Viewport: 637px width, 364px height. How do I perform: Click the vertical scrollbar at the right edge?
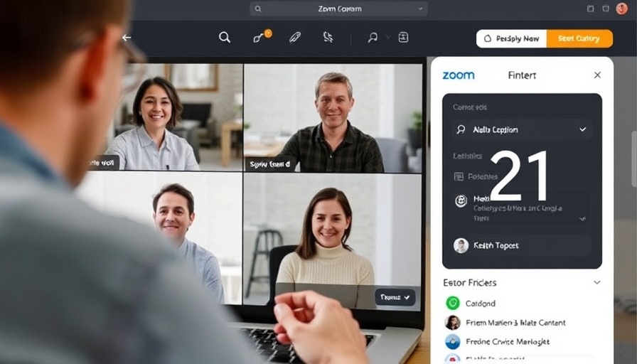(x=634, y=159)
